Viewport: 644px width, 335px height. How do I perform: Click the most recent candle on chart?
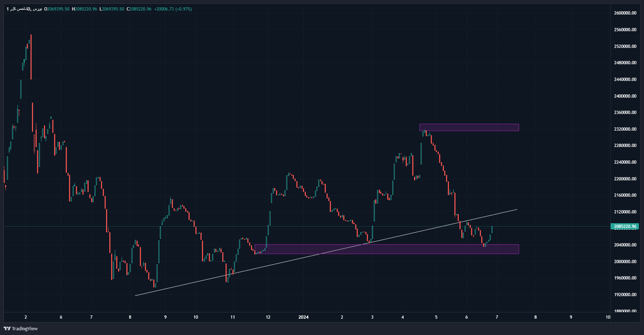click(x=492, y=229)
